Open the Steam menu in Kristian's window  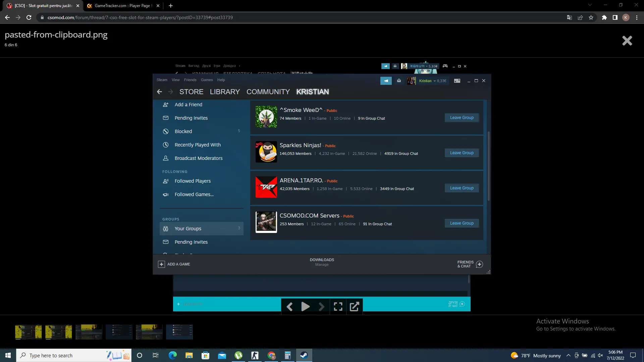(x=162, y=80)
